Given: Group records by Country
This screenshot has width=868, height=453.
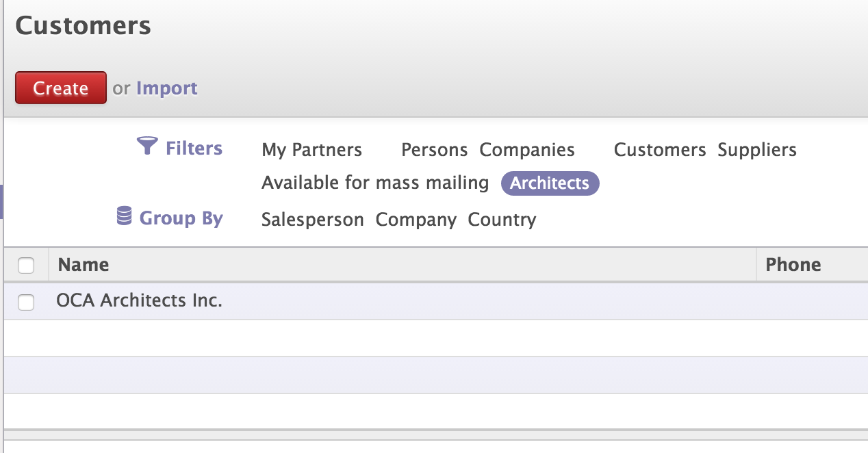Looking at the screenshot, I should coord(502,220).
